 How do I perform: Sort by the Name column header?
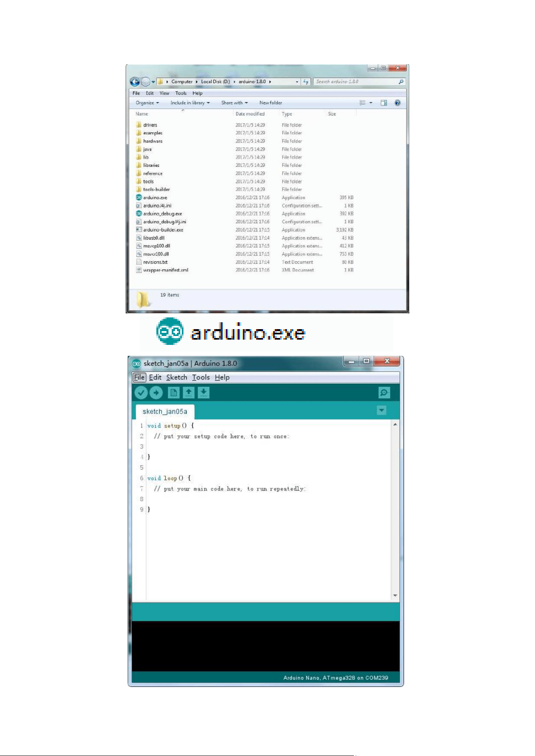142,114
